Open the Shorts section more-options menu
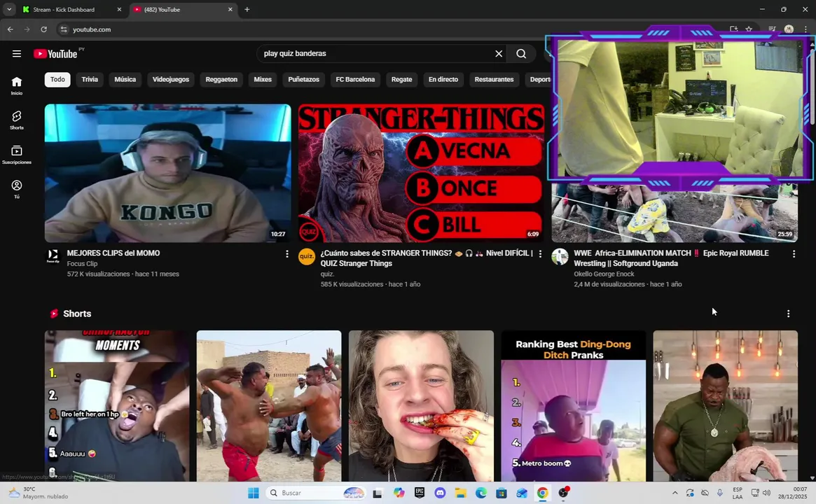This screenshot has width=816, height=504. point(789,314)
